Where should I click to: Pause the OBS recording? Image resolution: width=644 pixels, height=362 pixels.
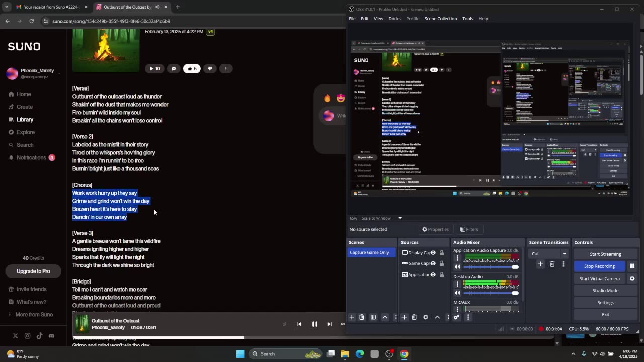click(632, 266)
